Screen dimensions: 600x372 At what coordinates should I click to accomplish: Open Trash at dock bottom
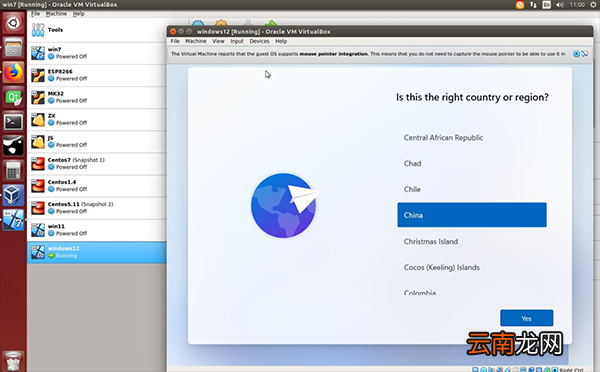point(13,361)
